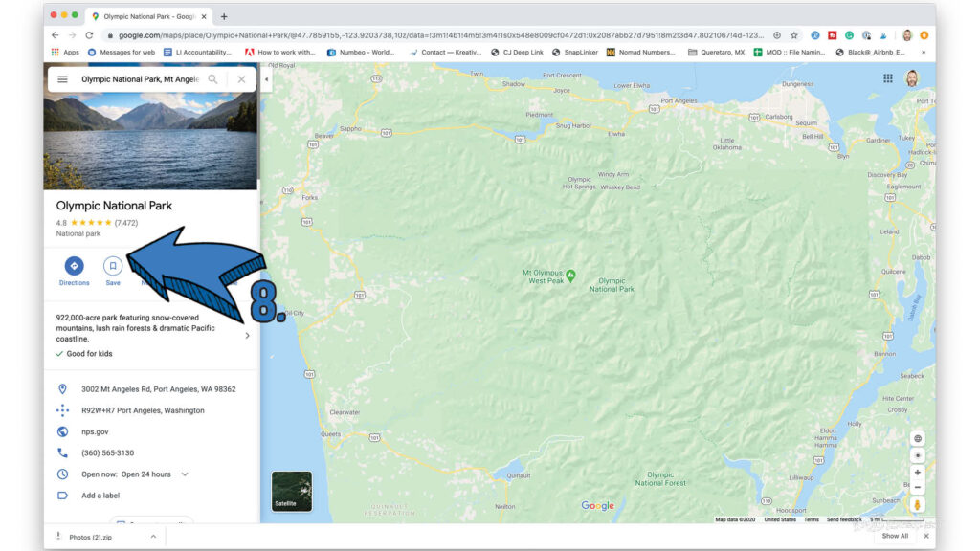980x551 pixels.
Task: Open the lake header photo
Action: pos(150,141)
